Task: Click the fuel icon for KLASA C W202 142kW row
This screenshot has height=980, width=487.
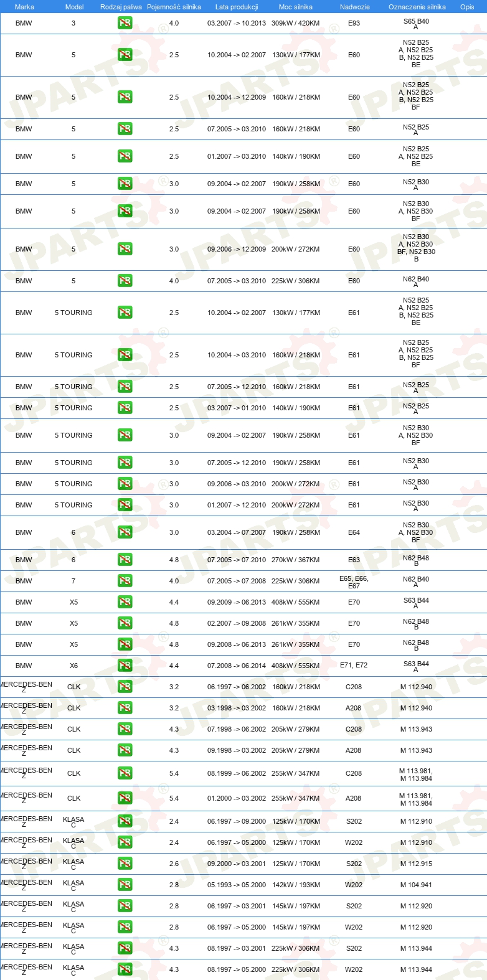Action: [x=125, y=885]
